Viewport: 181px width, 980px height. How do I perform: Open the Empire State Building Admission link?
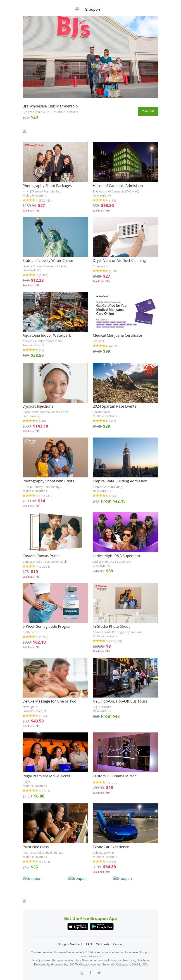120,481
